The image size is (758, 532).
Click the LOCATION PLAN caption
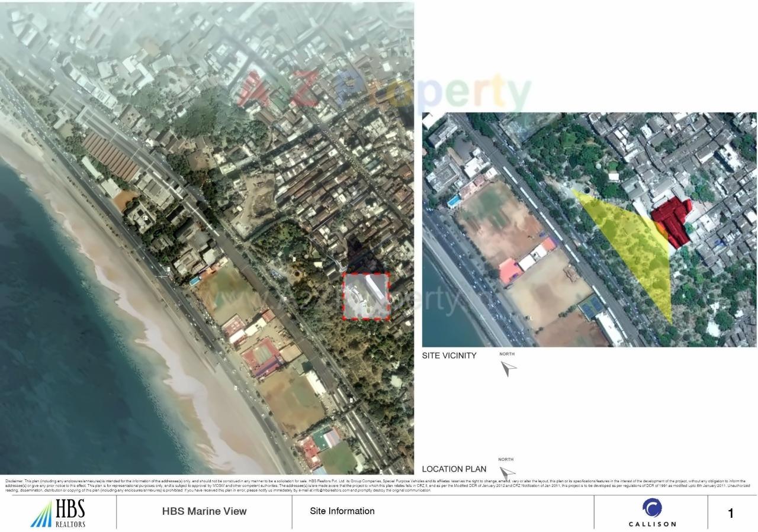point(453,468)
